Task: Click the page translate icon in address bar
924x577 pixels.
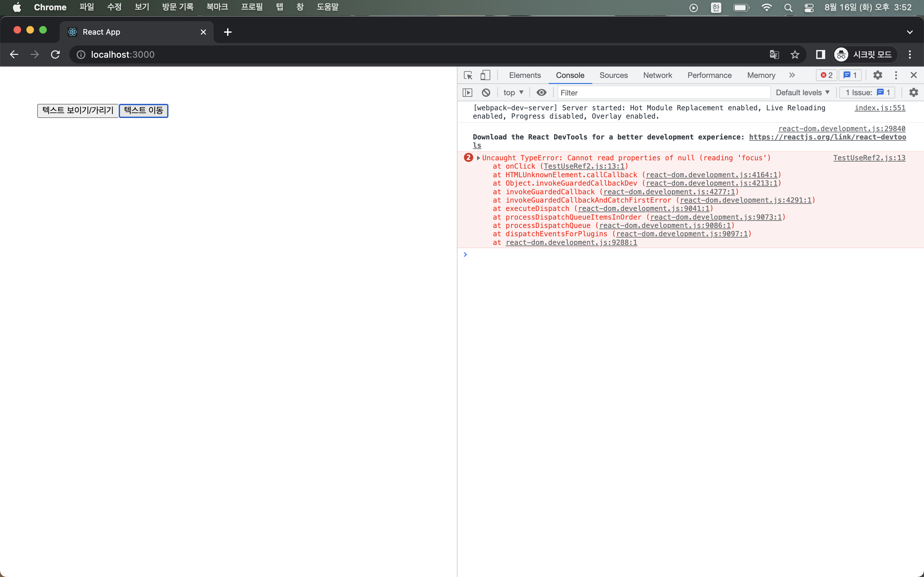Action: pos(774,54)
